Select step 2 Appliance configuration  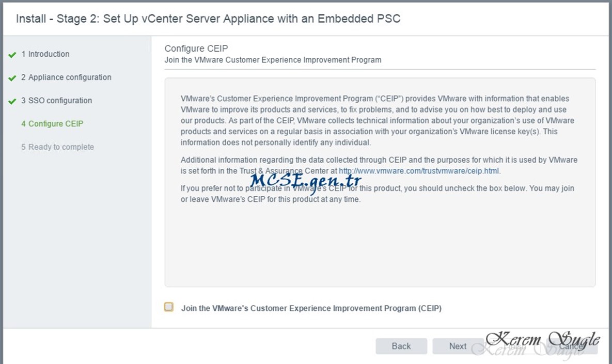66,77
